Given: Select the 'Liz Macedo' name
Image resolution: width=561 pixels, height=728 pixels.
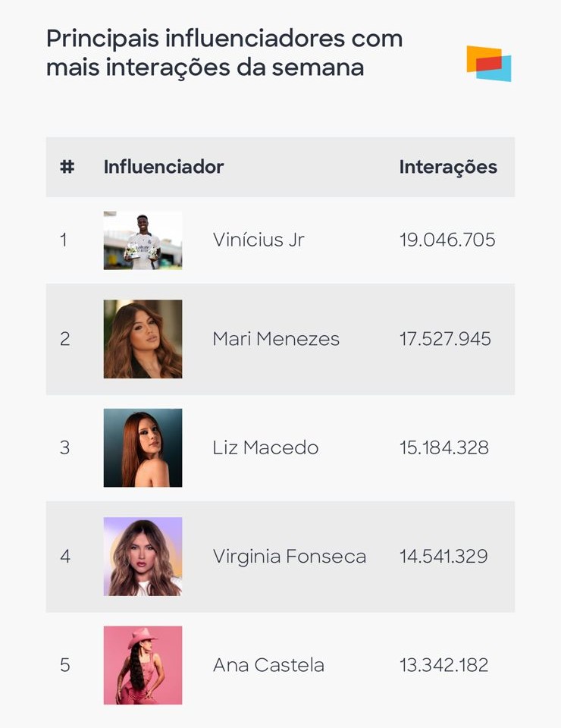Looking at the screenshot, I should coord(265,447).
